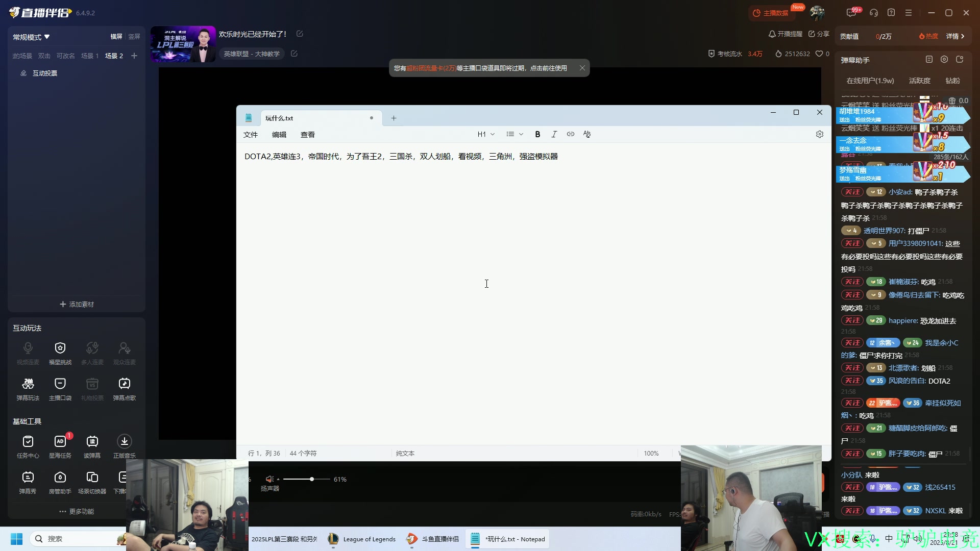Click 热度 popularity link

tap(928, 36)
